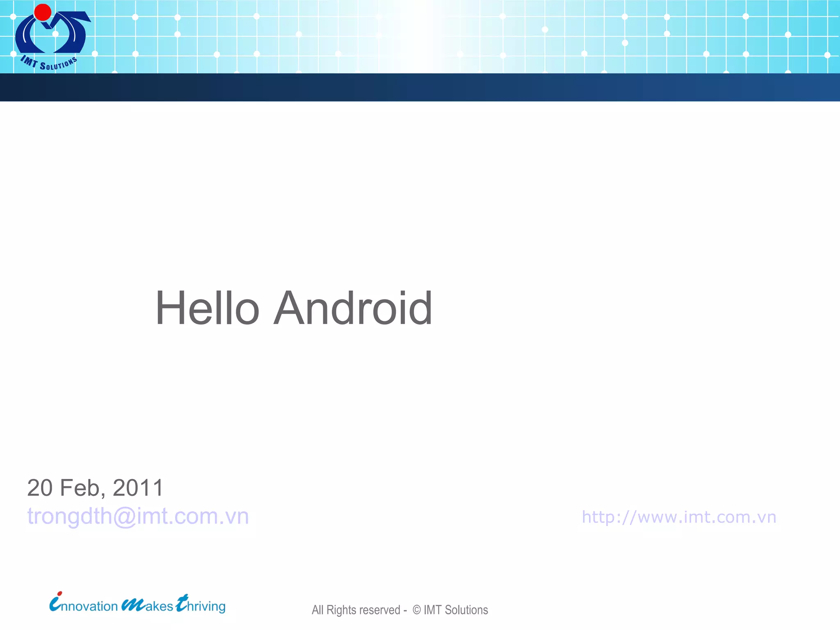Open the trongdth@imt.com.vn email link
This screenshot has width=840, height=630.
point(138,516)
